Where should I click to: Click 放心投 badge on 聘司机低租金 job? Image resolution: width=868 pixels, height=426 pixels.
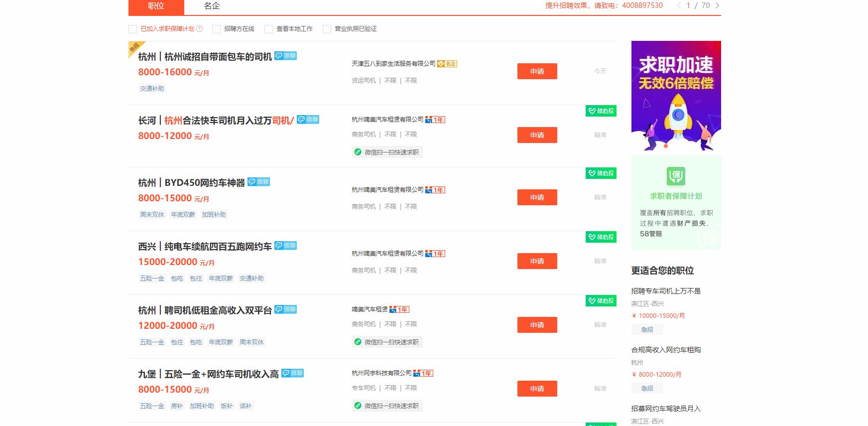(601, 301)
